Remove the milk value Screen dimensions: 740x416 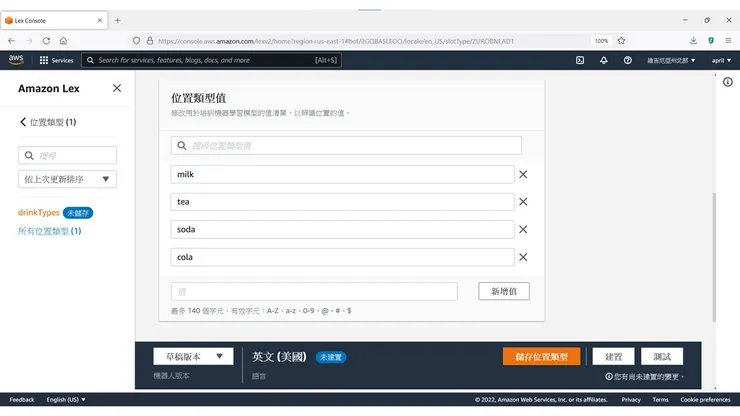tap(523, 174)
